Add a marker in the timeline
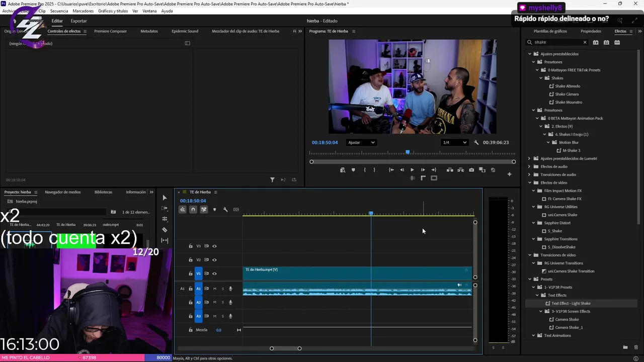Viewport: 644px width, 362px height. [214, 210]
